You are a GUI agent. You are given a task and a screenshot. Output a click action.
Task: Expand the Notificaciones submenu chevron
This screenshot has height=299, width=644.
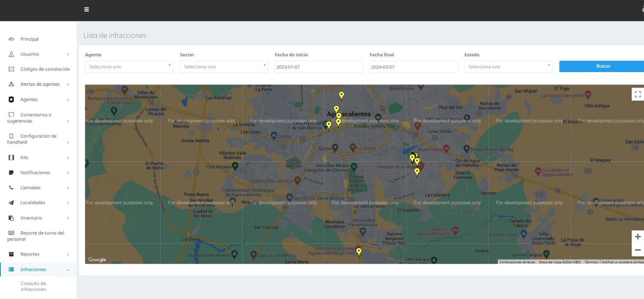pyautogui.click(x=68, y=173)
